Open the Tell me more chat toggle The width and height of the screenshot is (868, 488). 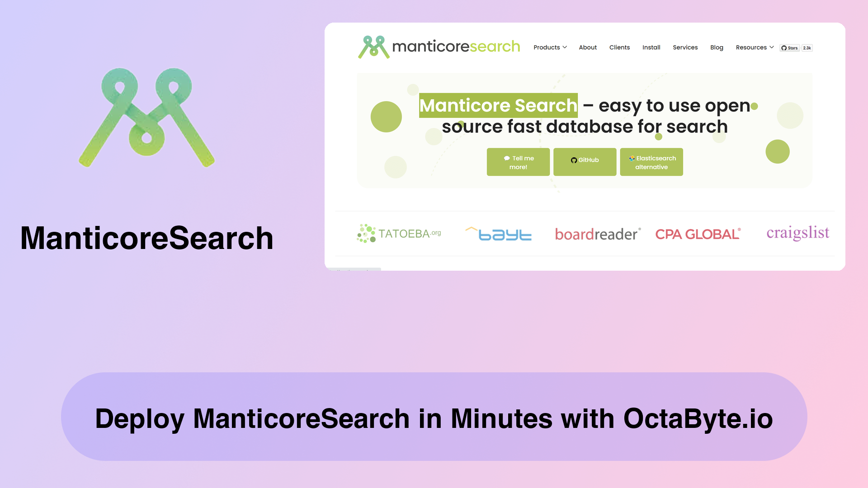click(x=518, y=162)
